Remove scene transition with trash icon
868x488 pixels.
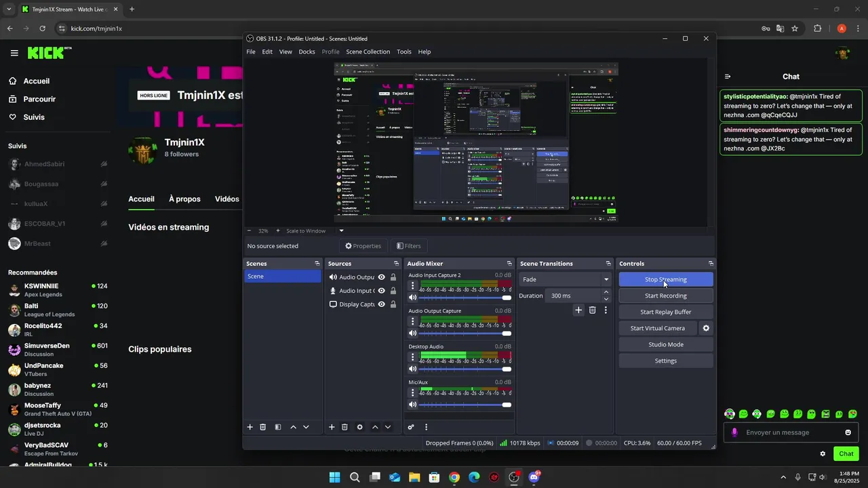coord(592,310)
